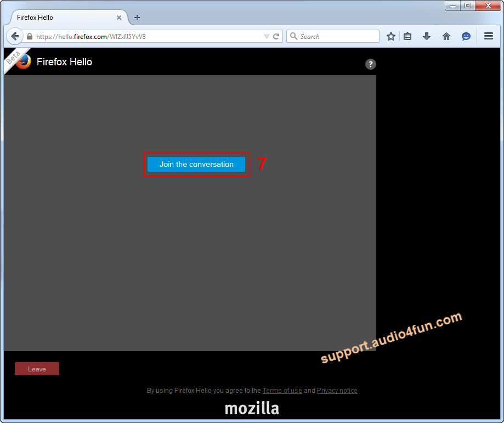504x423 pixels.
Task: Click the padlock site security icon
Action: pos(30,36)
